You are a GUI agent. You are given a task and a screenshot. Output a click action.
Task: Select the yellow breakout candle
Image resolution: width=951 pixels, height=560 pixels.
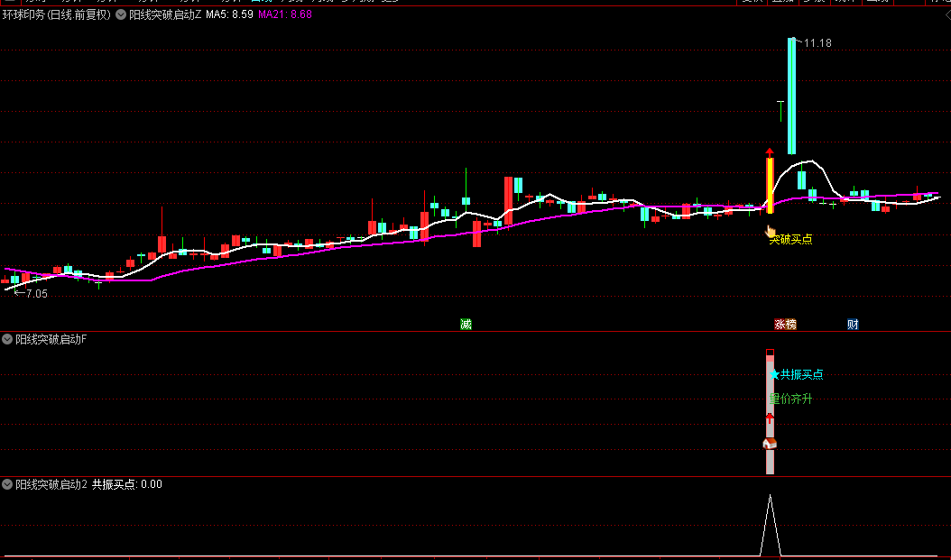point(771,186)
